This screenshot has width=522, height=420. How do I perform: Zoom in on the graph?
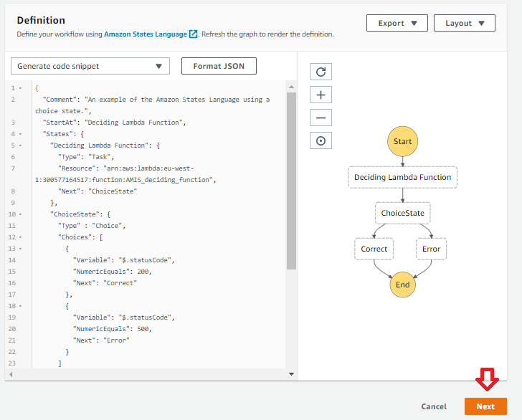[x=321, y=95]
